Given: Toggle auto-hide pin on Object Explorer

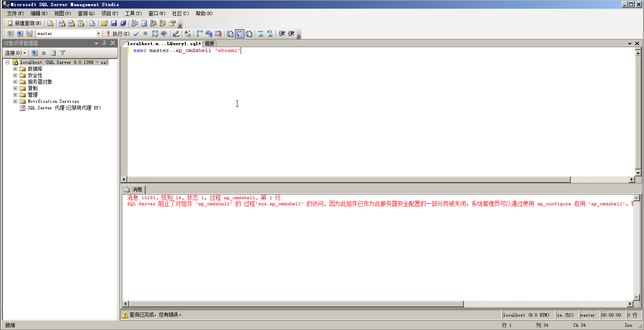Looking at the screenshot, I should 104,43.
